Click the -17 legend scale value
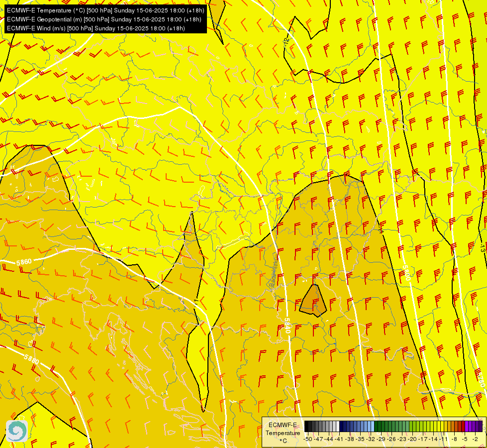Screen dimensions: 487x448 423,439
